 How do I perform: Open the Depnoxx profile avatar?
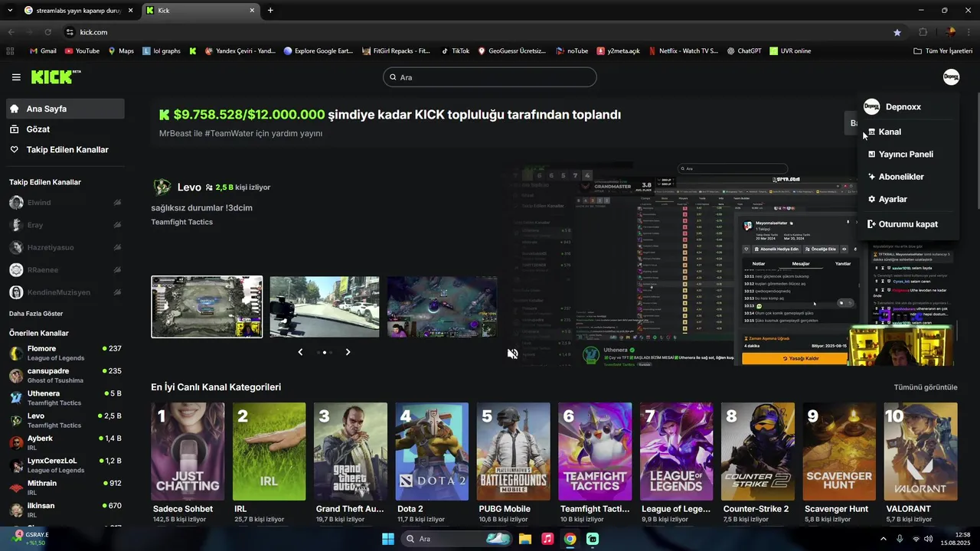[x=951, y=77]
